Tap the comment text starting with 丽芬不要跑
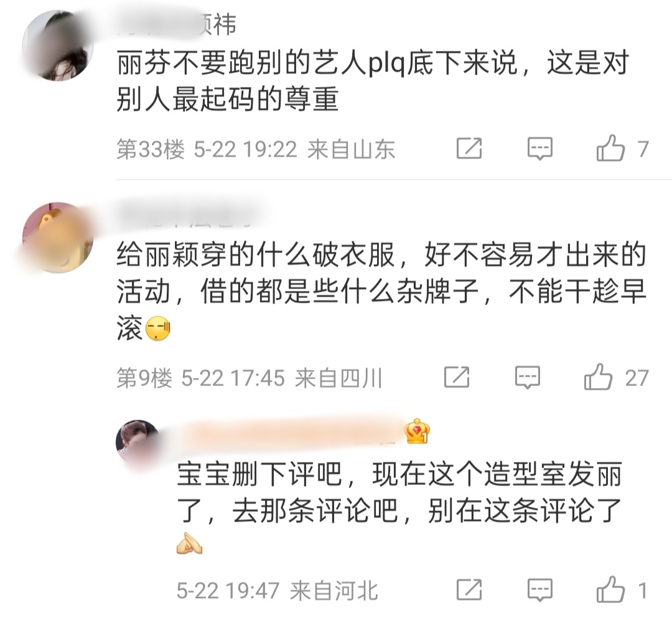 click(373, 81)
